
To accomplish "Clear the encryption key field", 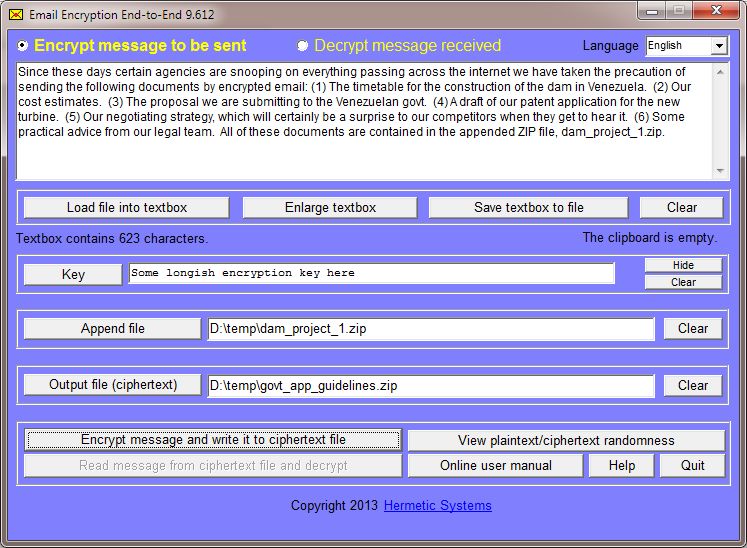I will [683, 282].
